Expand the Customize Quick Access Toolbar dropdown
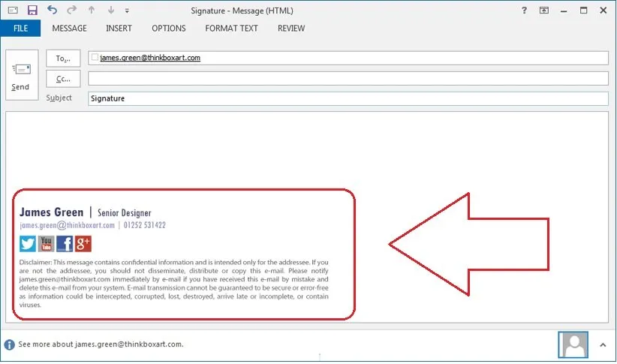617x364 pixels. pos(127,11)
